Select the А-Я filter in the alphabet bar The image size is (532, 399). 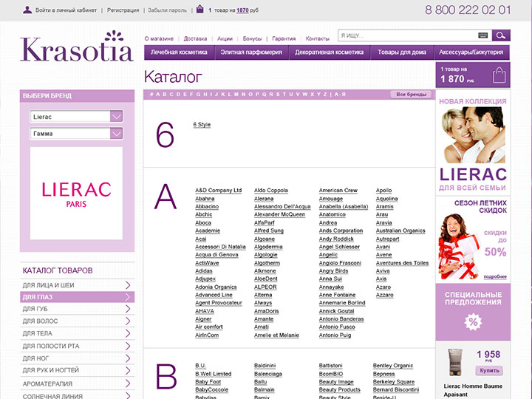340,95
